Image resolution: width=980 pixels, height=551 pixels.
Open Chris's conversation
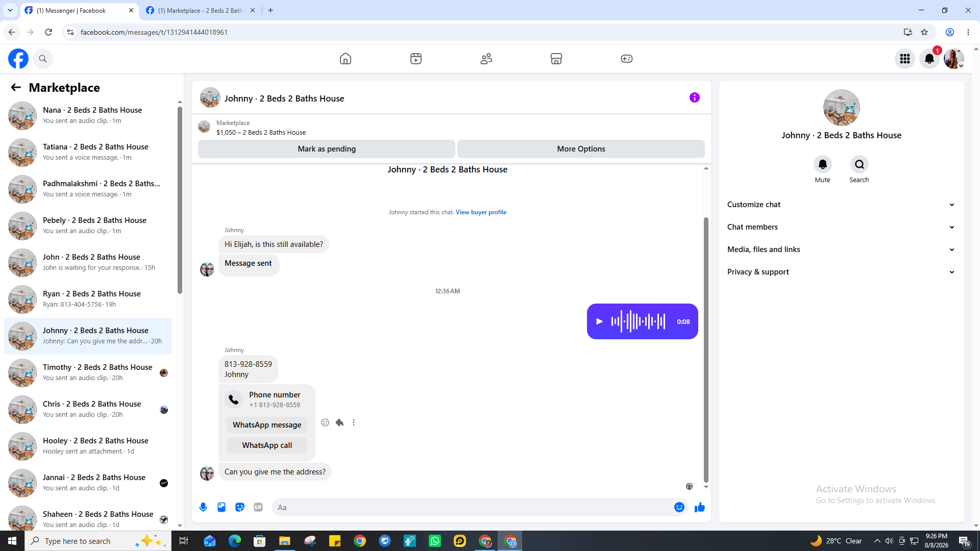pos(88,409)
